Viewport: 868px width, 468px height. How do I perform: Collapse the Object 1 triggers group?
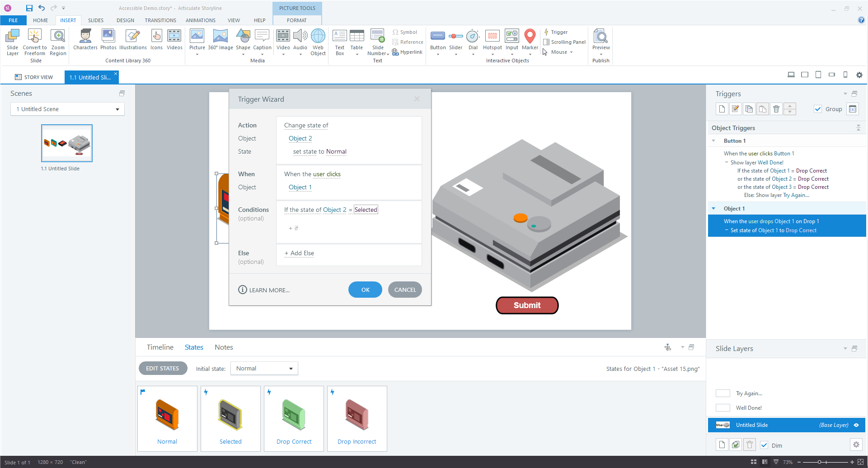point(714,209)
